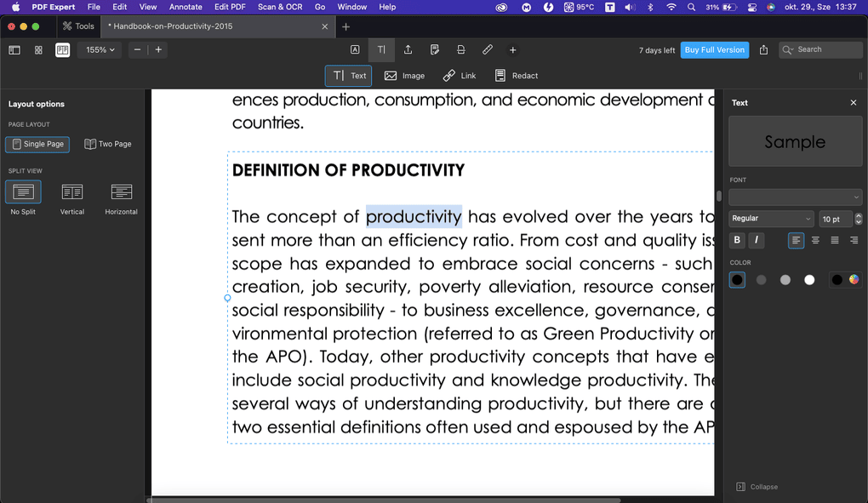The width and height of the screenshot is (868, 503).
Task: Select center text alignment
Action: [814, 240]
